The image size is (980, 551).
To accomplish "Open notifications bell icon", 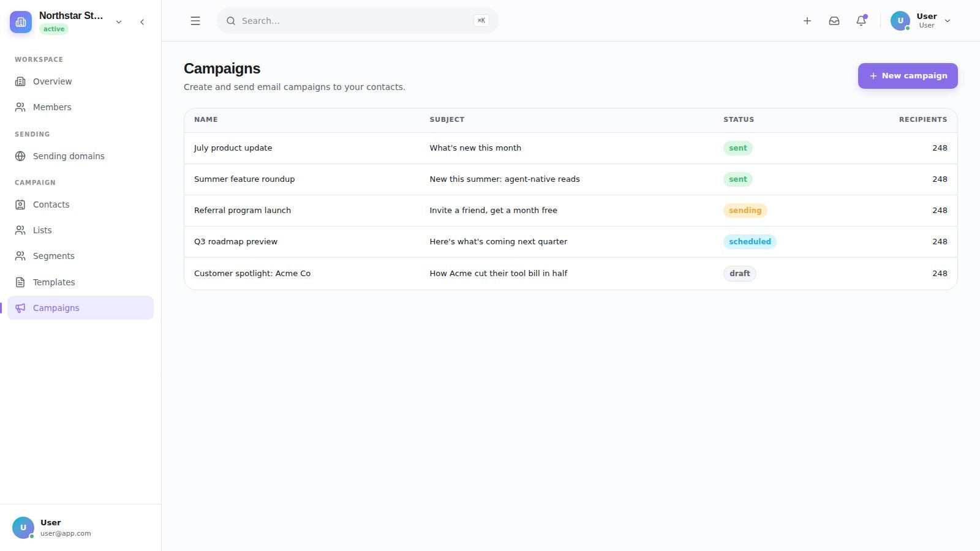I will [861, 21].
